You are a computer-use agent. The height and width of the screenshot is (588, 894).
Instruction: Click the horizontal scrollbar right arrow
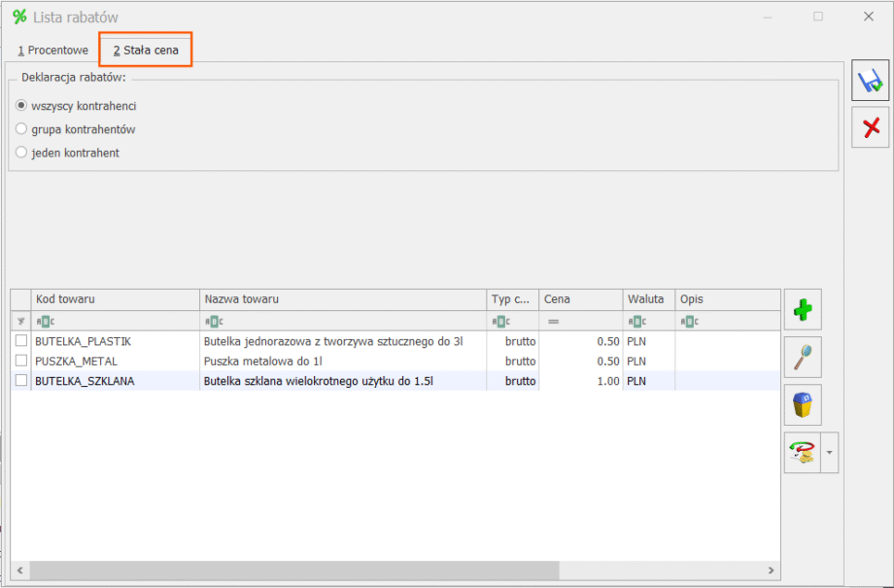point(772,571)
